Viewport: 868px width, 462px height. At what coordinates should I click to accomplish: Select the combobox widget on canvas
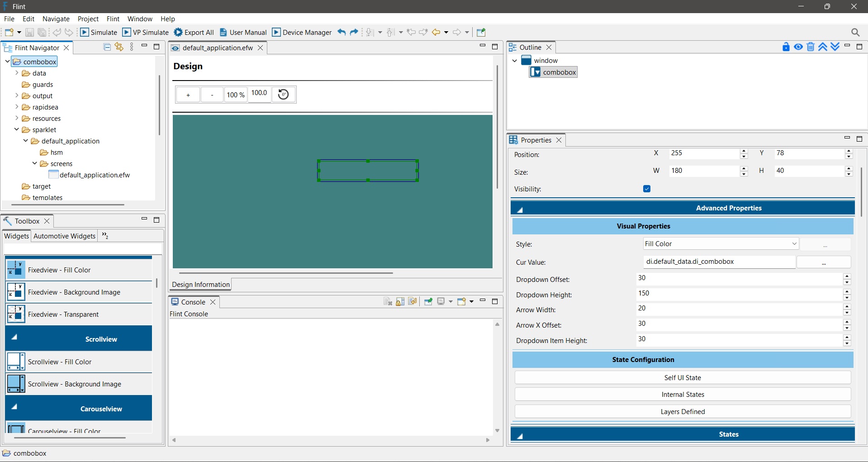(x=368, y=171)
